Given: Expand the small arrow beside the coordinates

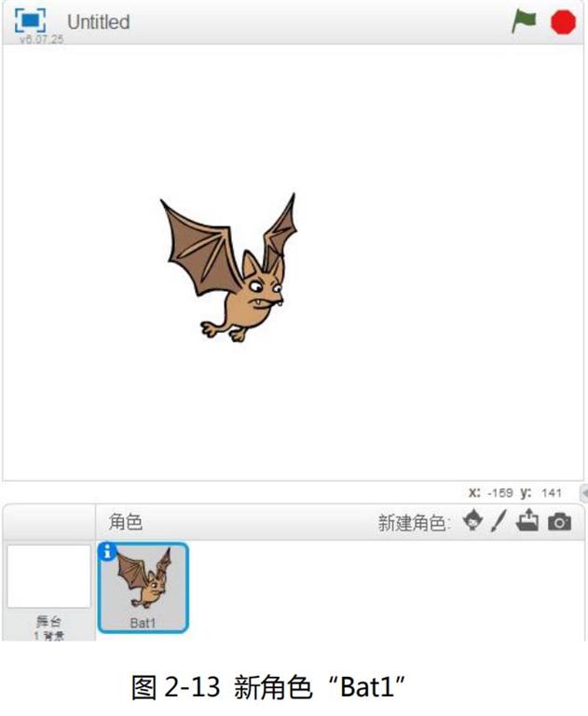Looking at the screenshot, I should coord(583,493).
